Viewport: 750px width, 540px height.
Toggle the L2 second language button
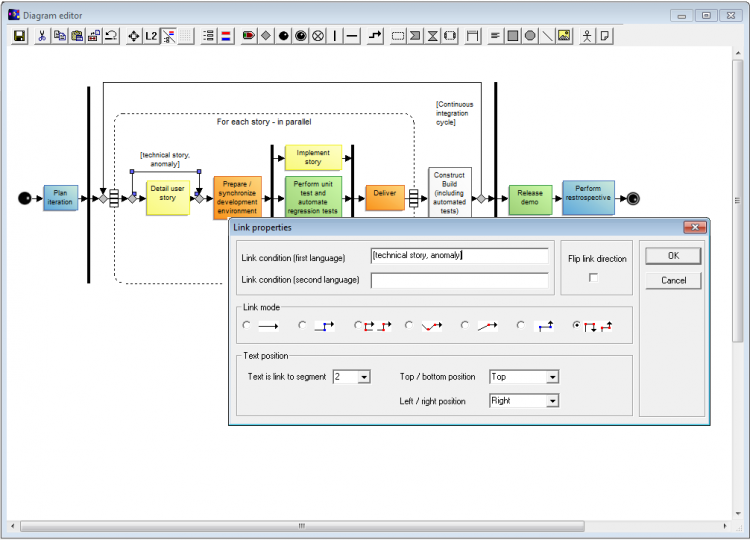(151, 36)
